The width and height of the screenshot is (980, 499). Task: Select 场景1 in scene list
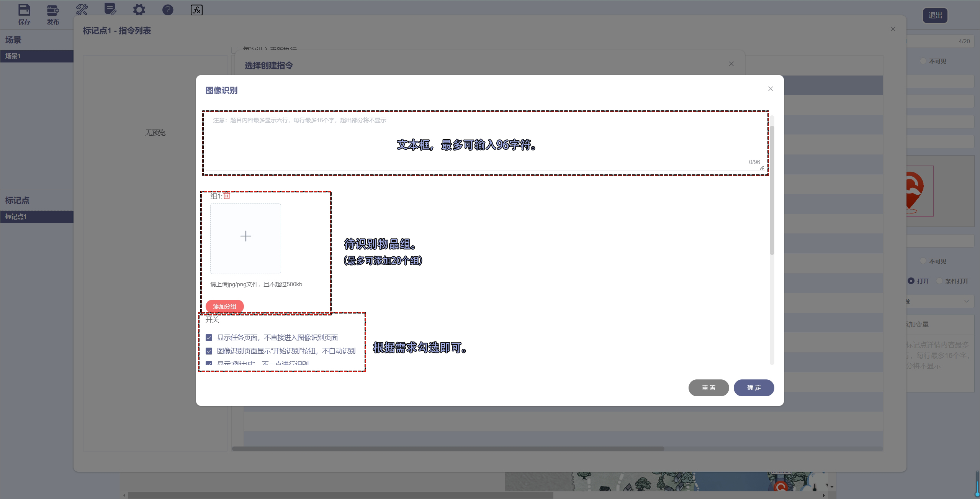pyautogui.click(x=37, y=56)
